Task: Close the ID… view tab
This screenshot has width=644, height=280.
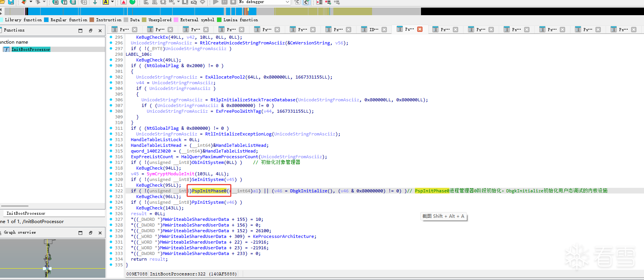Action: [x=384, y=29]
